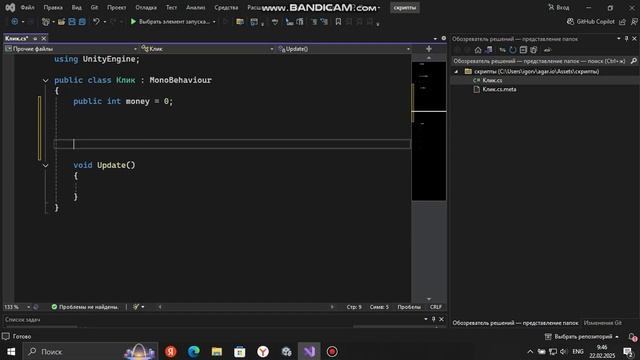Click the Collapse All icon in Solution Explorer
640x360 pixels.
[x=523, y=50]
